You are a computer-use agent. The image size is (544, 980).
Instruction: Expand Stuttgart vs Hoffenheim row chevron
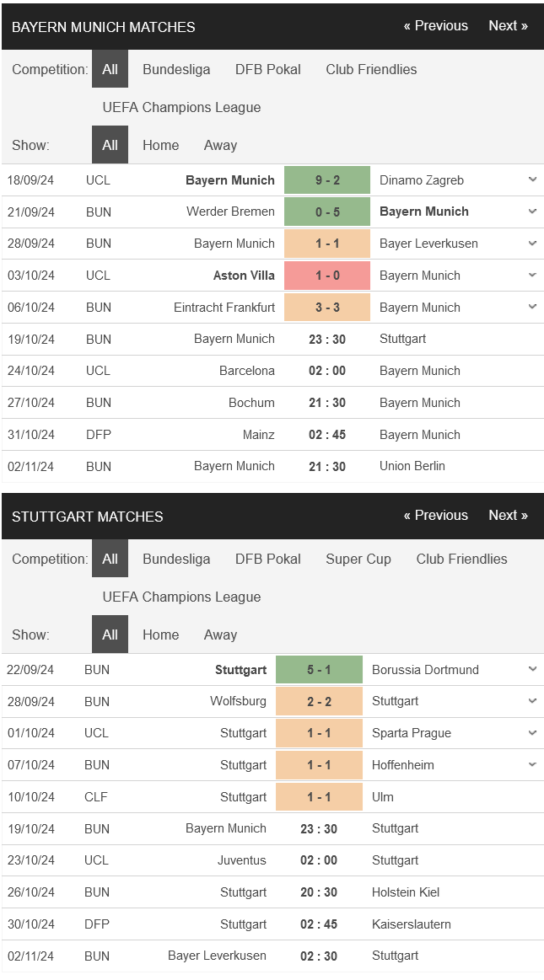click(x=532, y=764)
